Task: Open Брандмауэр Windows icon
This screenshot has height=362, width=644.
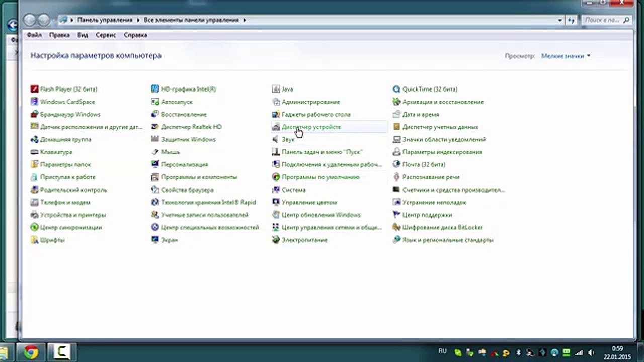Action: click(34, 114)
